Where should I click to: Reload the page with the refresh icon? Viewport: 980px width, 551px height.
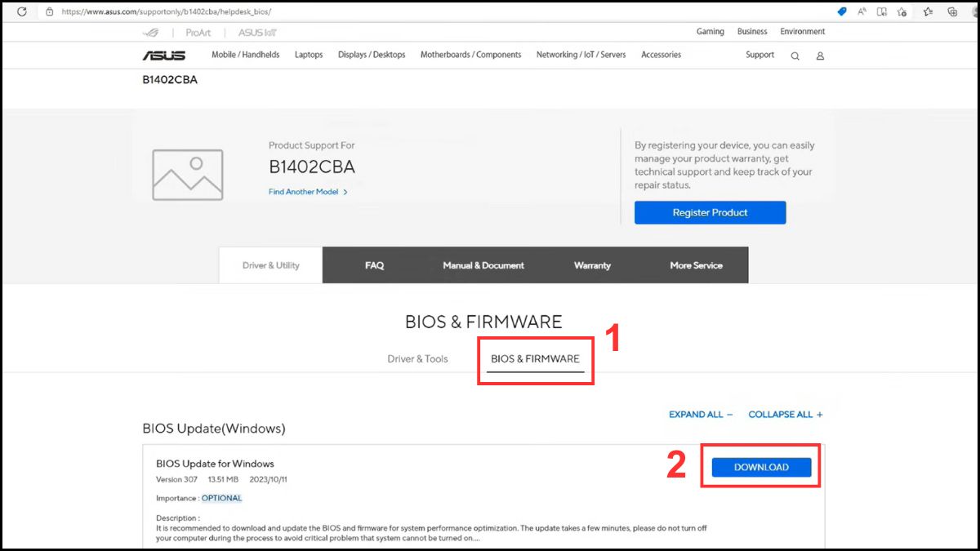pos(22,11)
